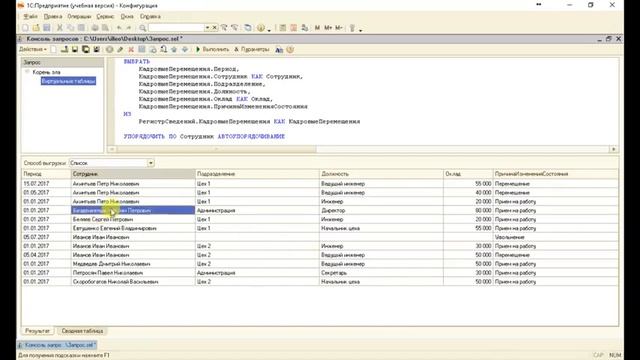Open the Calculator icon in main toolbar
The height and width of the screenshot is (360, 640).
[282, 28]
